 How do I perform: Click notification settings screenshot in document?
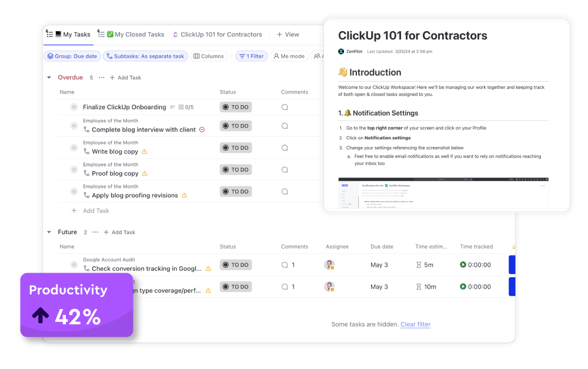tap(443, 193)
